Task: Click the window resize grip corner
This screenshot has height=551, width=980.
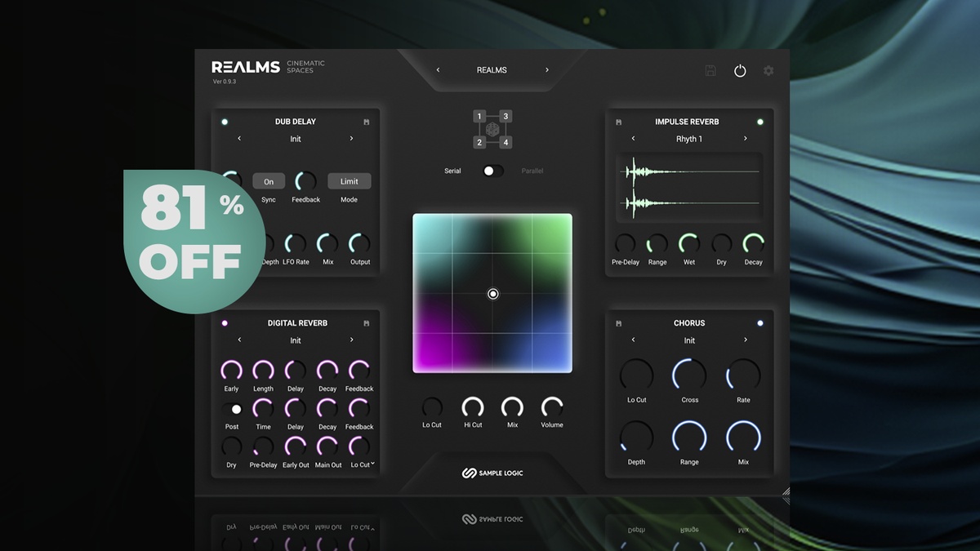Action: coord(786,491)
